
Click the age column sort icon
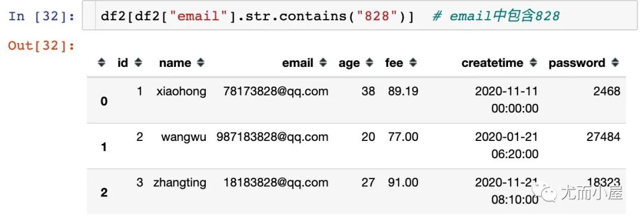pyautogui.click(x=370, y=63)
